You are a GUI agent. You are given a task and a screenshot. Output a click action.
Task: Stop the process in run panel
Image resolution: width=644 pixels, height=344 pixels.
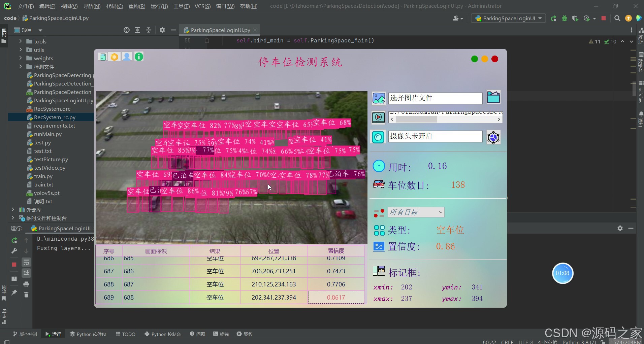click(14, 265)
